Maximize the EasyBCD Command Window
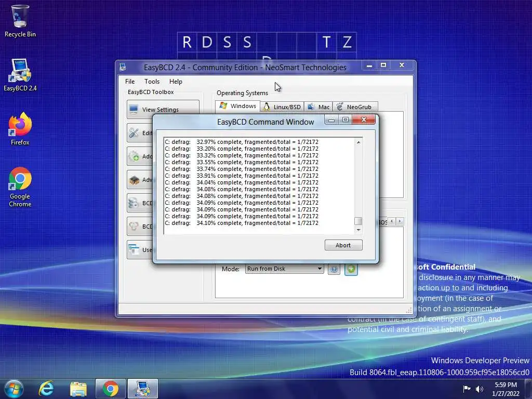 (x=345, y=120)
